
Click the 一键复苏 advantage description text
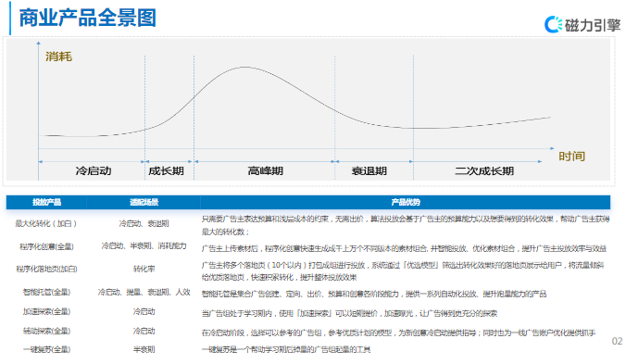point(286,350)
